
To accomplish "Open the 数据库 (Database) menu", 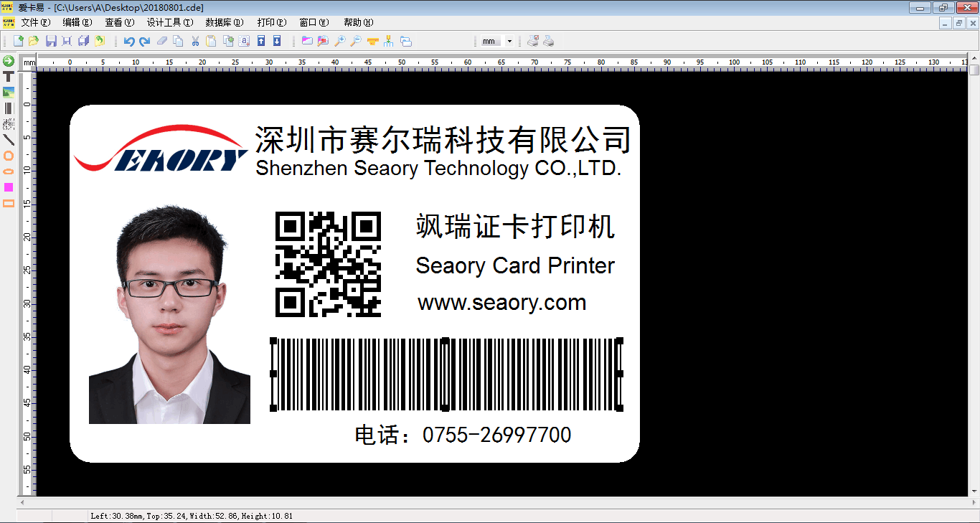I will click(x=224, y=23).
